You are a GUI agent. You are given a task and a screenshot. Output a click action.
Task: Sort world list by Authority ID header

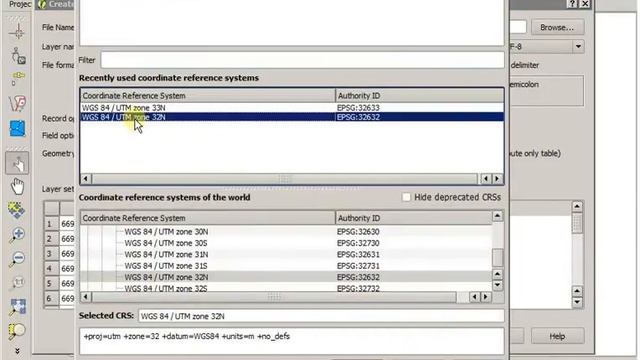[414, 218]
